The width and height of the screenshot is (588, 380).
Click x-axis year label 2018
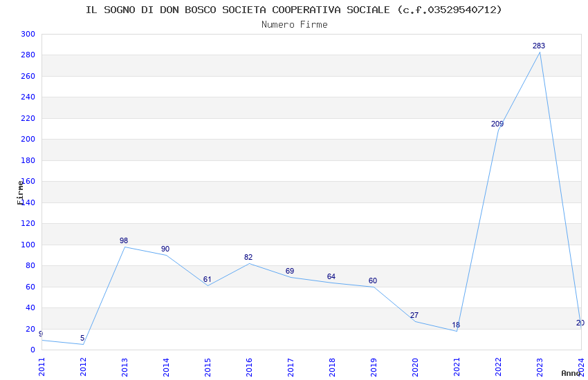click(x=332, y=367)
